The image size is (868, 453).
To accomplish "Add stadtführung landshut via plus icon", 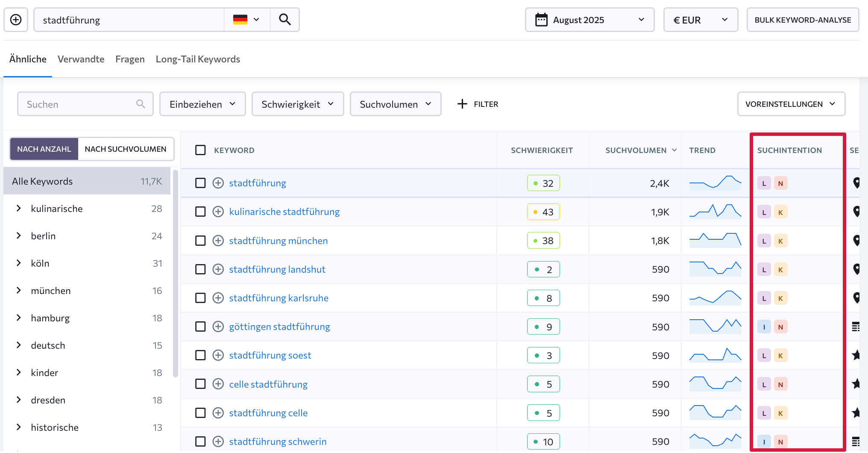I will (218, 269).
